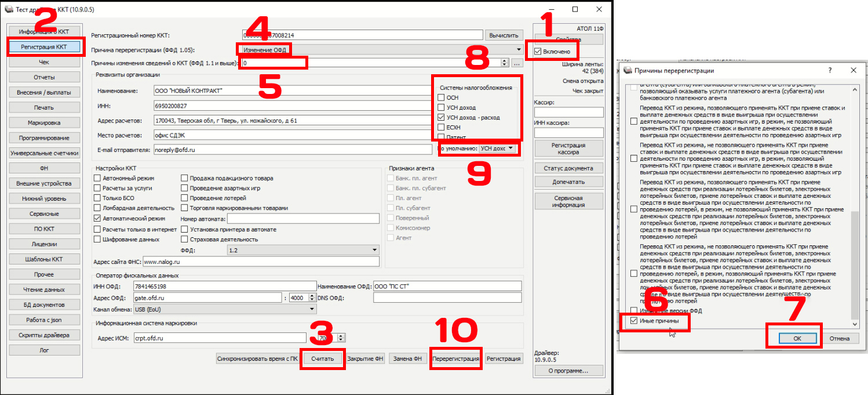Close the Причины перерегистрации dialog

853,70
